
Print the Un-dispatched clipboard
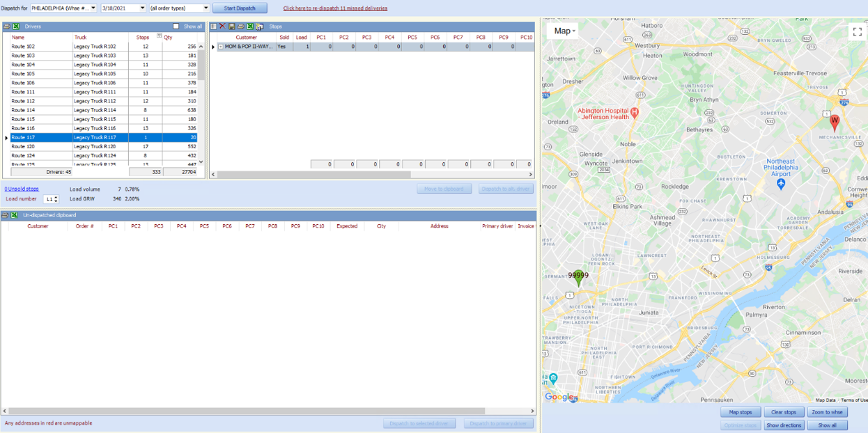pos(6,215)
